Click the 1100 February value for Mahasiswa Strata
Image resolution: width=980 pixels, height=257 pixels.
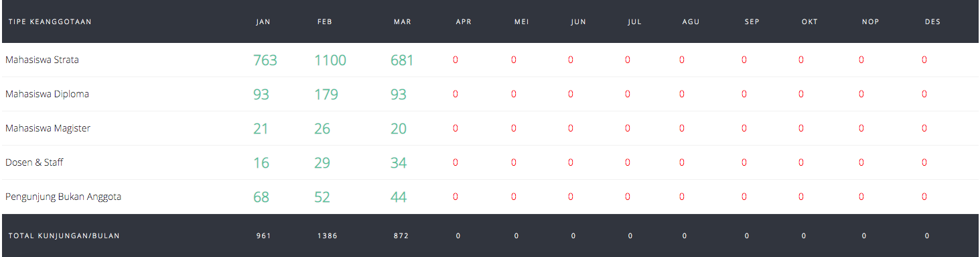coord(330,60)
